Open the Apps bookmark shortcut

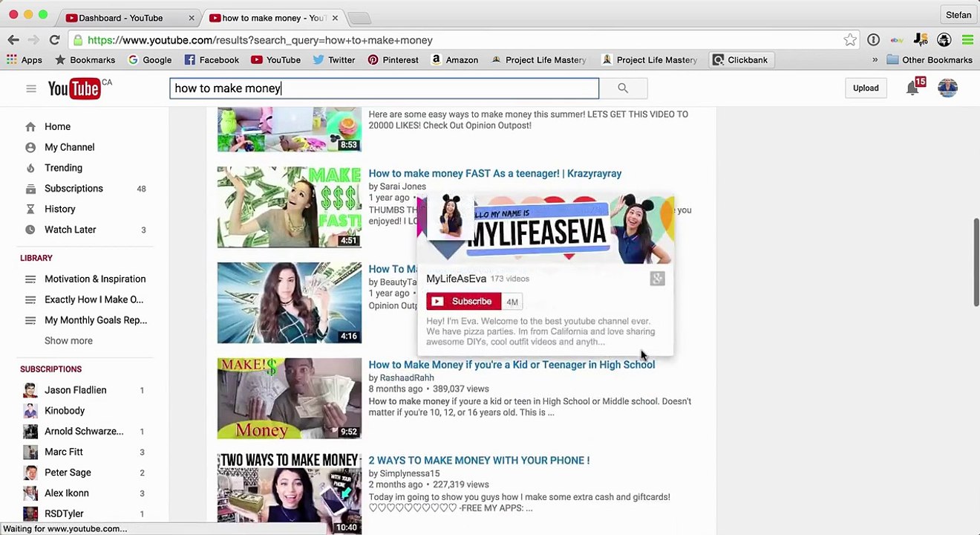click(24, 60)
